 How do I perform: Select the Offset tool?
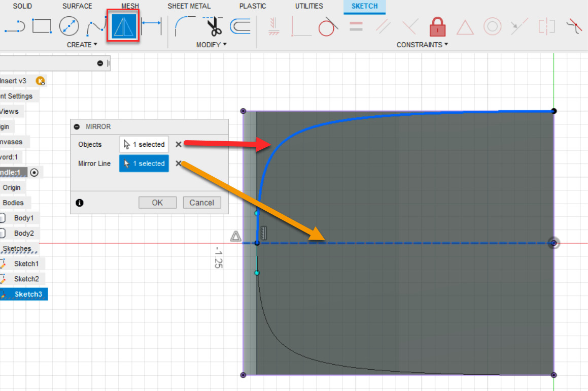239,26
